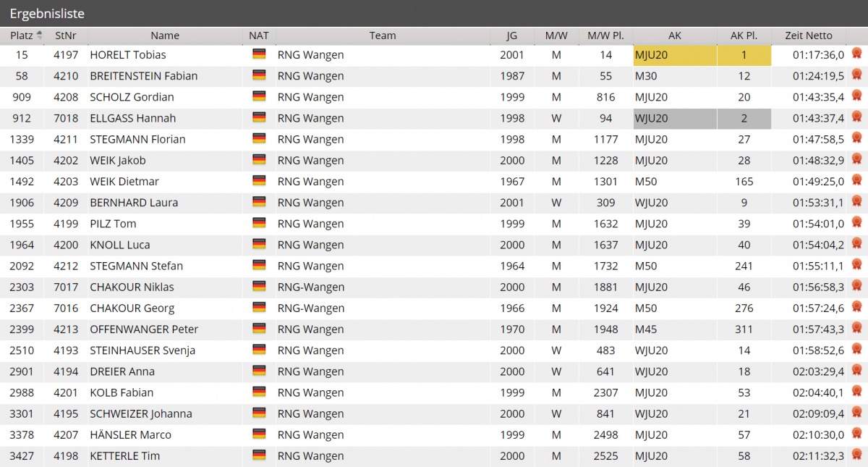Image resolution: width=868 pixels, height=467 pixels.
Task: Sort table by M/W Pl. header
Action: 606,35
